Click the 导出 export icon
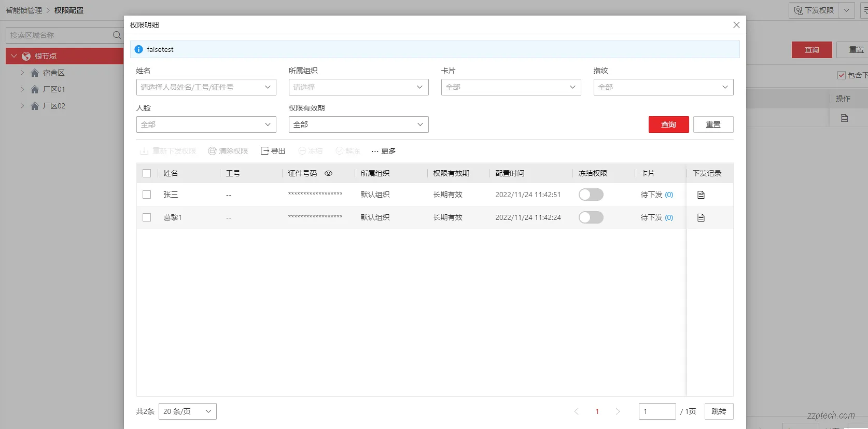Image resolution: width=868 pixels, height=429 pixels. tap(273, 151)
